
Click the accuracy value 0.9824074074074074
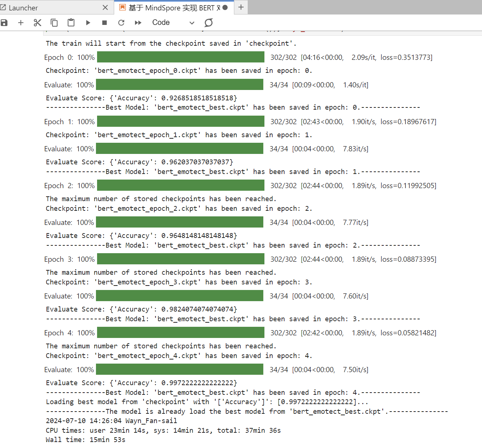click(197, 309)
